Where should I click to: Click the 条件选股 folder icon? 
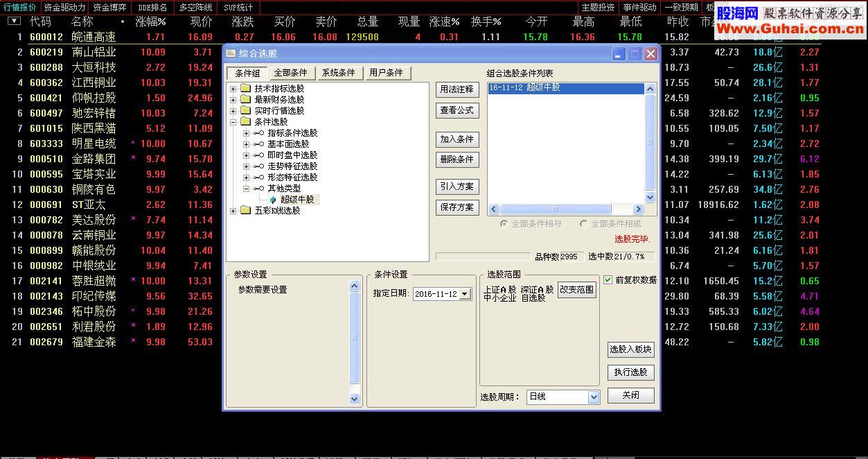[x=245, y=122]
